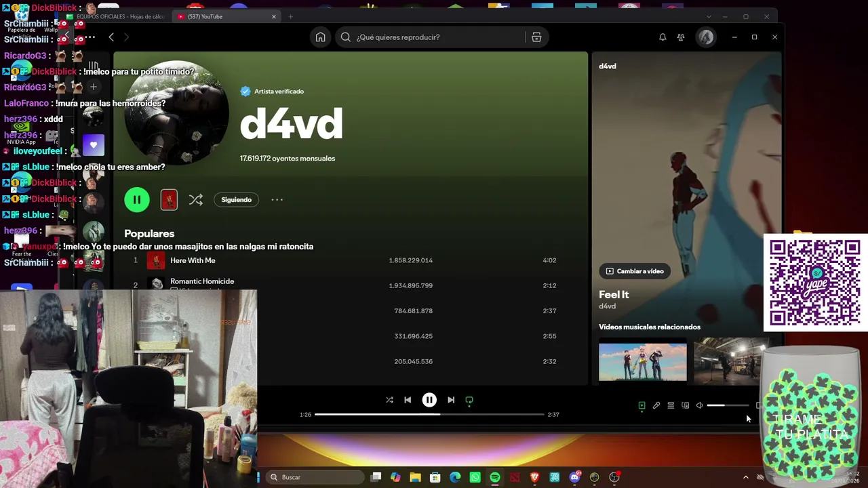Click the d4vd round artist photo
The height and width of the screenshot is (488, 868).
point(176,113)
